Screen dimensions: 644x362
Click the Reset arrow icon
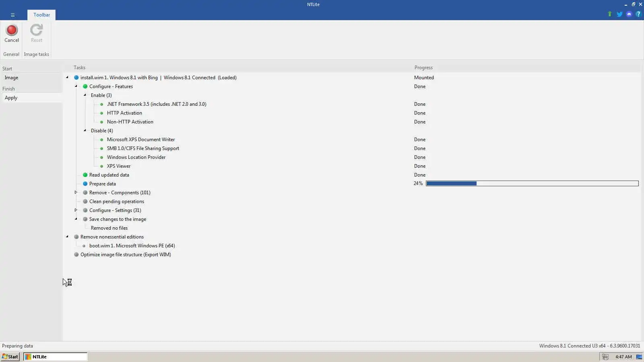coord(36,30)
